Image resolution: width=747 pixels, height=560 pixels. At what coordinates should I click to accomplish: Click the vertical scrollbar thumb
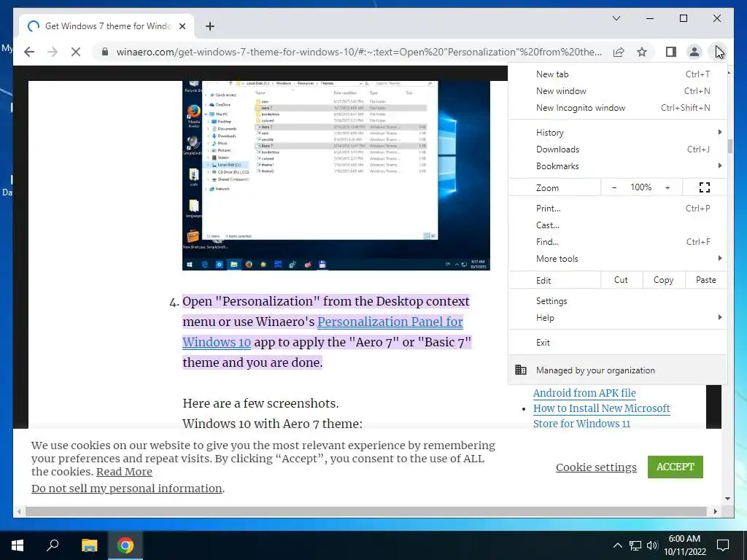tap(729, 146)
